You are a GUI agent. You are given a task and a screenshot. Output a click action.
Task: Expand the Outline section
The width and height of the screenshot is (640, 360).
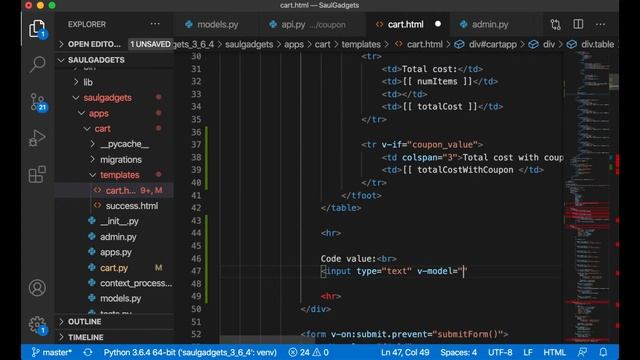click(84, 322)
